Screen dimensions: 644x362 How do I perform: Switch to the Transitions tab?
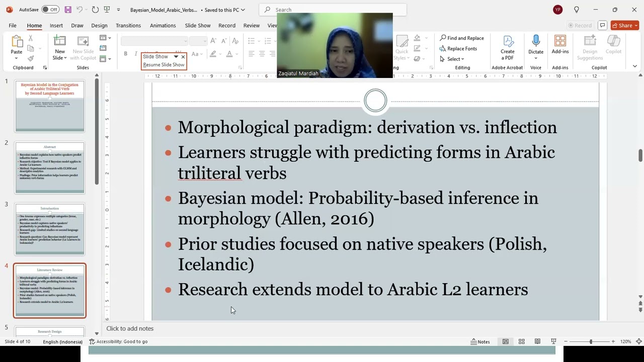pyautogui.click(x=128, y=25)
